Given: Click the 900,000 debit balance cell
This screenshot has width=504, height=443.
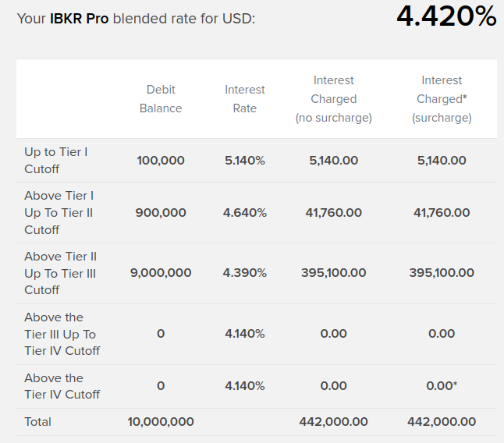Looking at the screenshot, I should (161, 212).
